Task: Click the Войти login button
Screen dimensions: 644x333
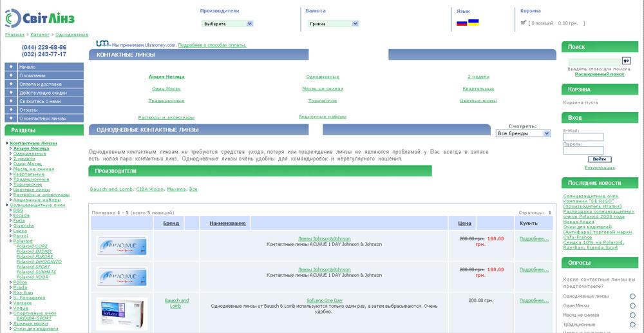Action: click(599, 159)
